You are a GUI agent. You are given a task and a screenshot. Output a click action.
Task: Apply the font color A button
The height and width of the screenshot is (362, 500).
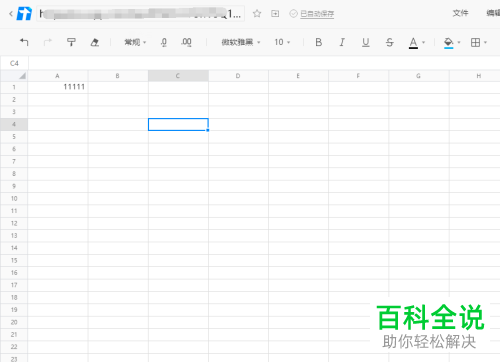413,43
